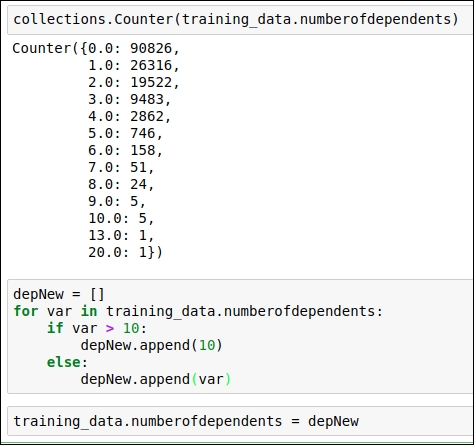Click the output line 5.0: 746
474x445 pixels.
click(x=125, y=133)
